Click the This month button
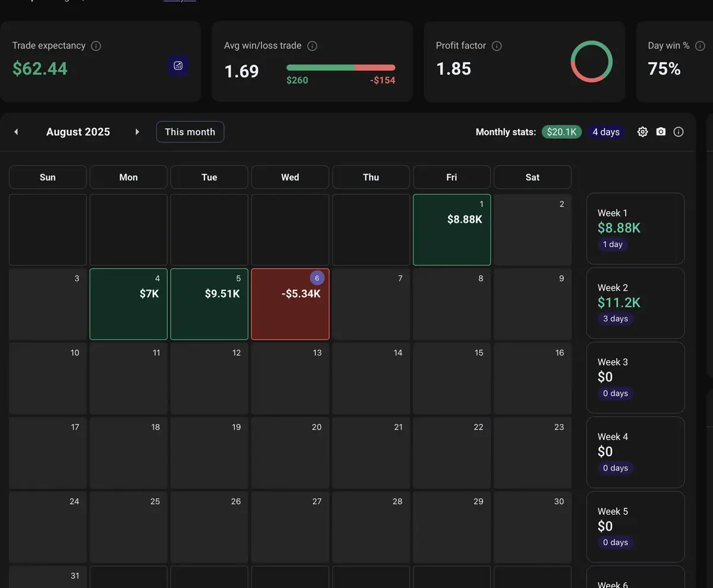 click(190, 132)
